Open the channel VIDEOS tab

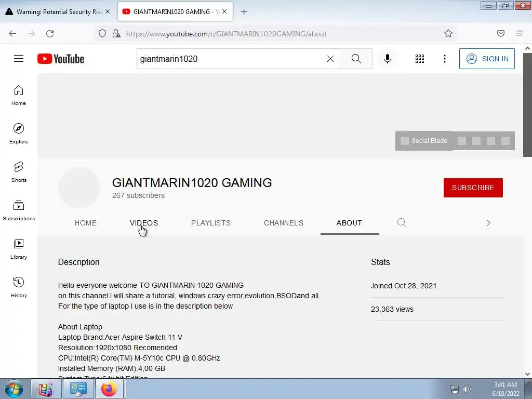(144, 223)
